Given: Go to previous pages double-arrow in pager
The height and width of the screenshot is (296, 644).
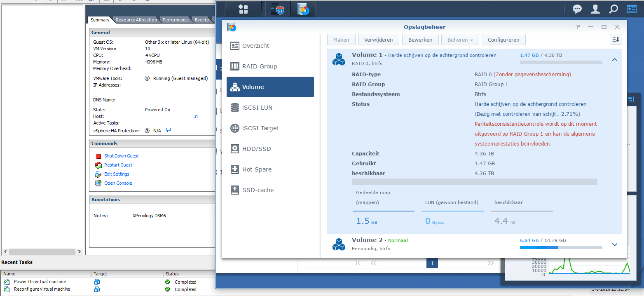Looking at the screenshot, I should (374, 263).
